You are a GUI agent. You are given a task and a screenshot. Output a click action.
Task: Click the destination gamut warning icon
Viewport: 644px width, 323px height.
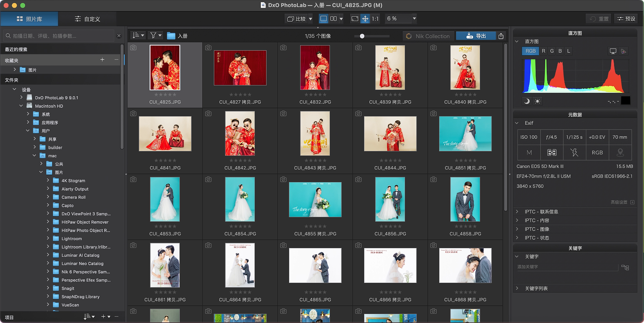(x=624, y=51)
